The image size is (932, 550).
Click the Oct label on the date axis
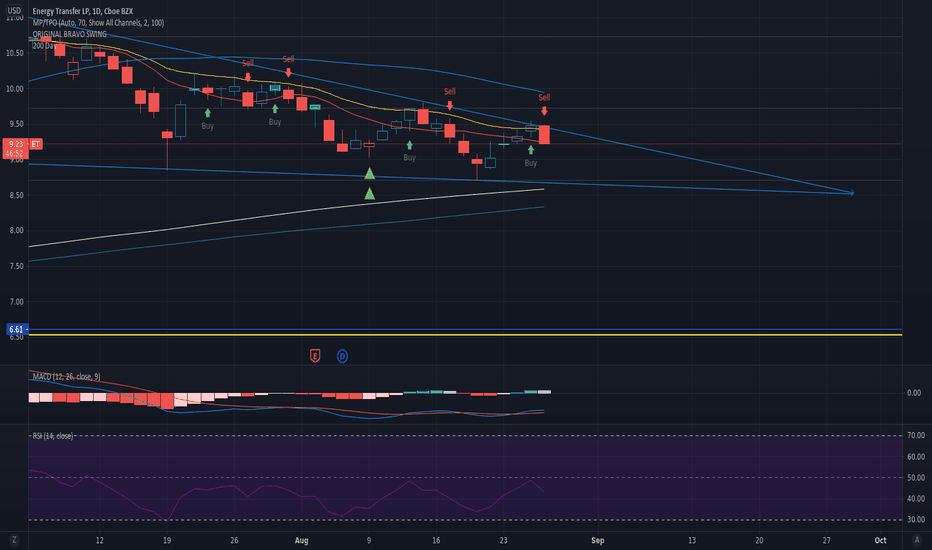880,540
